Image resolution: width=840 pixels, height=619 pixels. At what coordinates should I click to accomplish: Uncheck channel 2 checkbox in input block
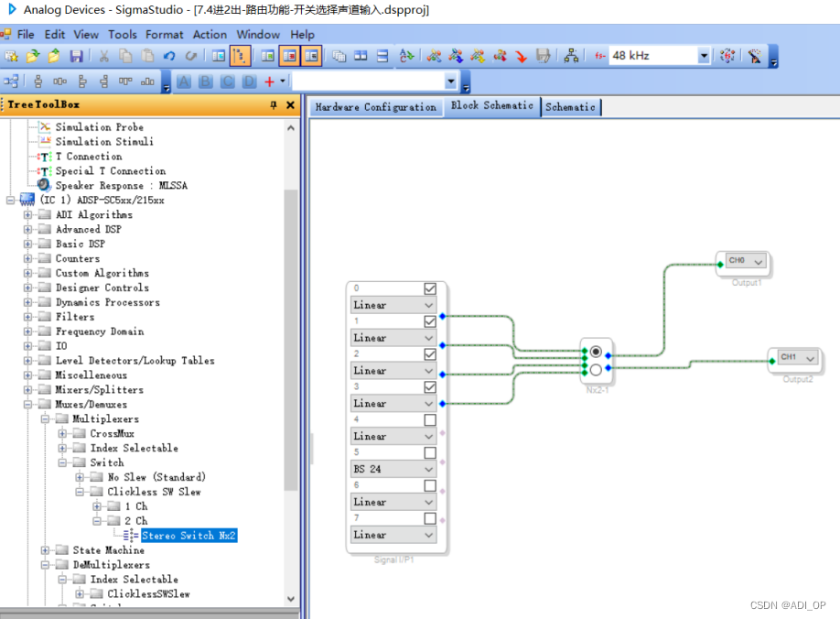click(430, 354)
